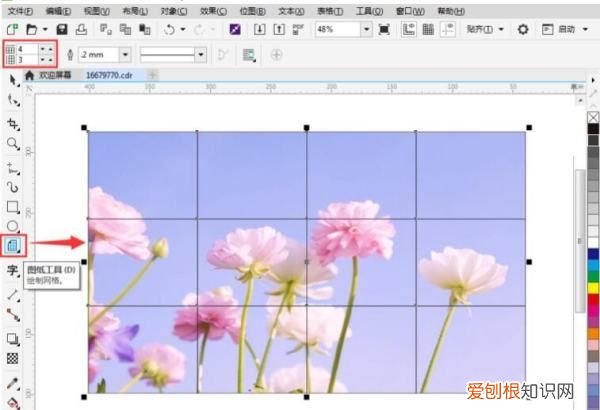The image size is (600, 410).
Task: Pick the No Color swatch with X
Action: pos(593,117)
